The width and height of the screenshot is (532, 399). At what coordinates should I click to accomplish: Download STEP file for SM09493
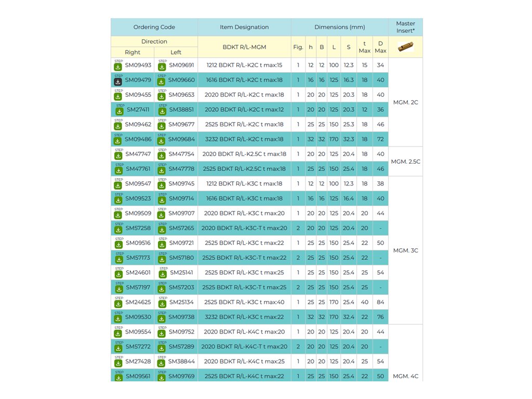click(x=118, y=66)
